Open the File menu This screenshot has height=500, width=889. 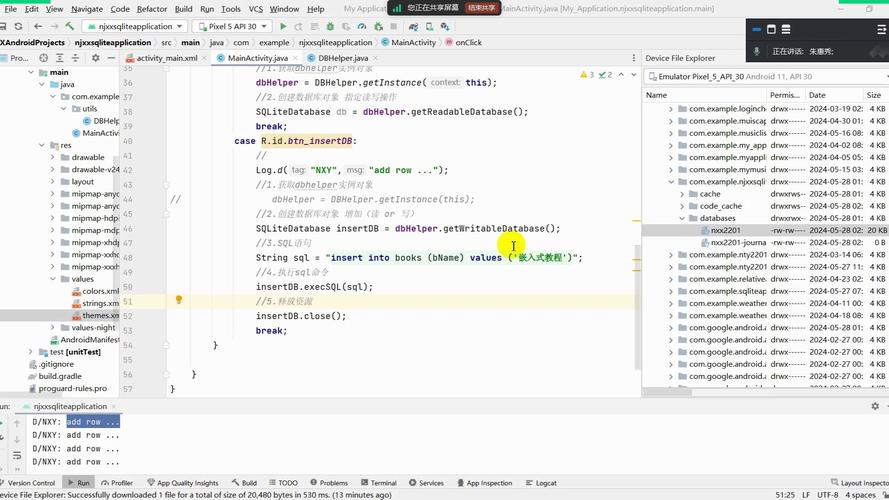coord(10,9)
